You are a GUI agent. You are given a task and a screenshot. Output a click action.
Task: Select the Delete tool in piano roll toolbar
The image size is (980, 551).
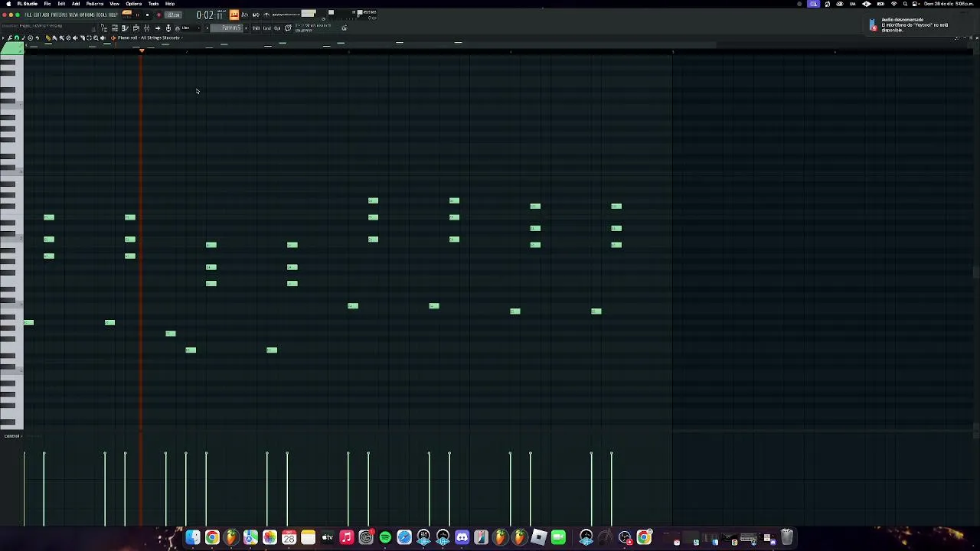coord(68,37)
